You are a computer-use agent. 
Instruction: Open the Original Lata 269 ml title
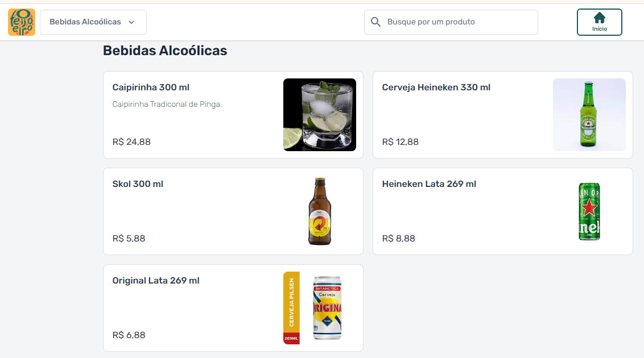point(156,281)
